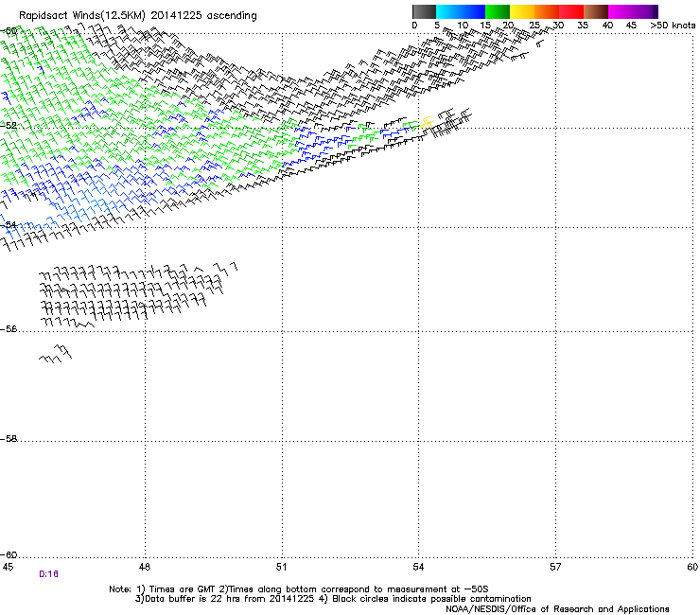
Task: Click the note line starting 'Note: 1) Times are GMT'
Action: tap(299, 589)
